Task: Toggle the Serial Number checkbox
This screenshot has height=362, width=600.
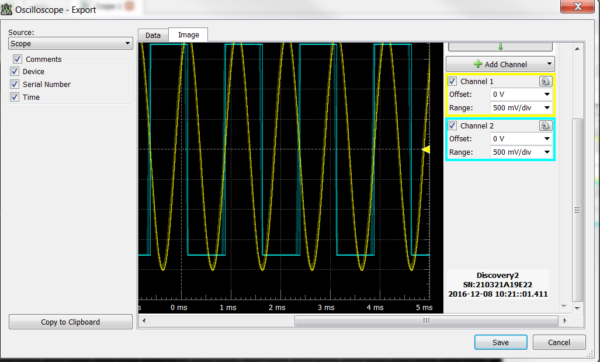Action: pyautogui.click(x=15, y=84)
